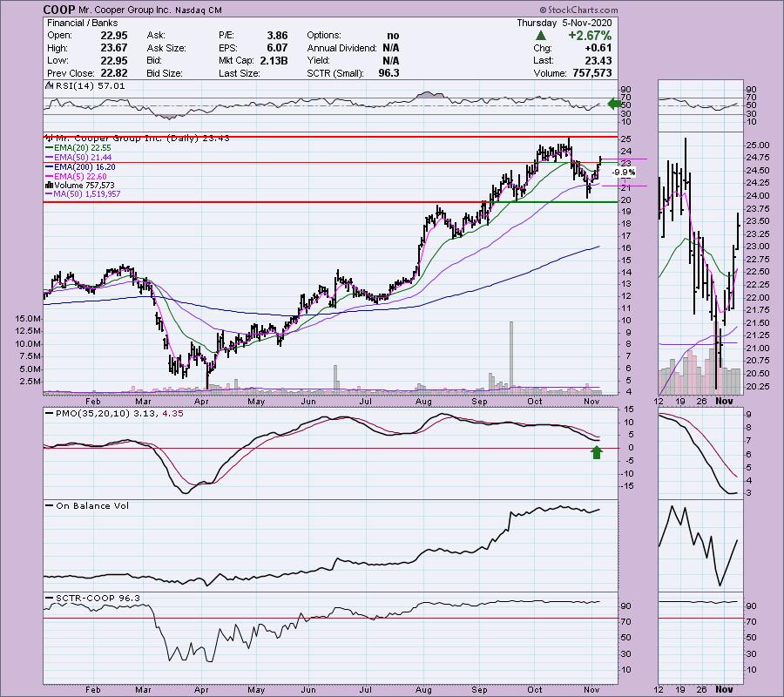
Task: Click the EMA(200) 16.20 legend entry
Action: click(80, 167)
